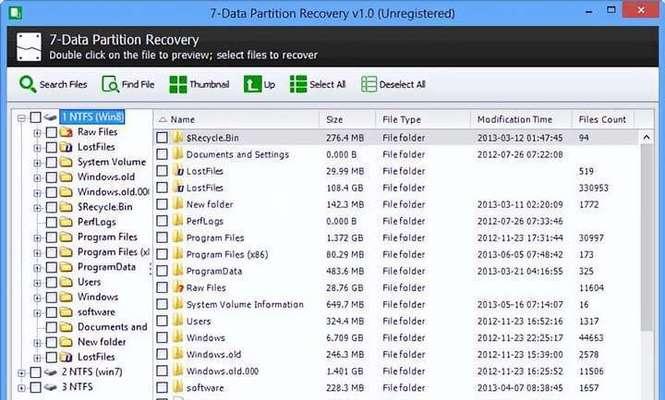Select the New folder tree item
This screenshot has width=665, height=400.
click(x=102, y=342)
